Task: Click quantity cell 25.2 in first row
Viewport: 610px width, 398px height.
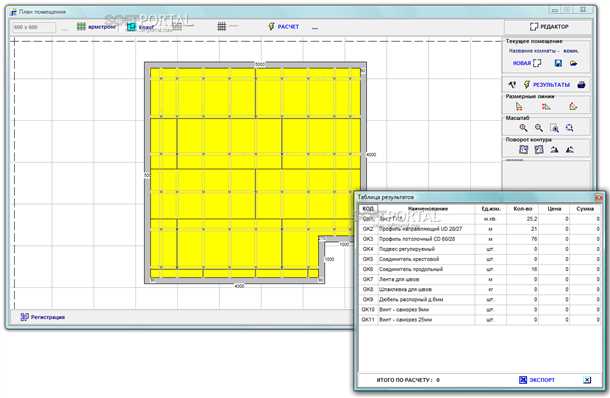Action: tap(523, 219)
